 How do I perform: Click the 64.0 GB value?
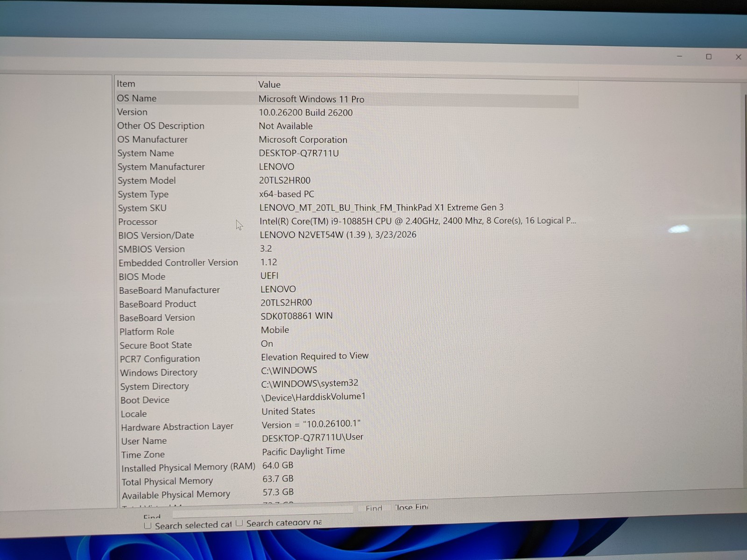pyautogui.click(x=278, y=465)
